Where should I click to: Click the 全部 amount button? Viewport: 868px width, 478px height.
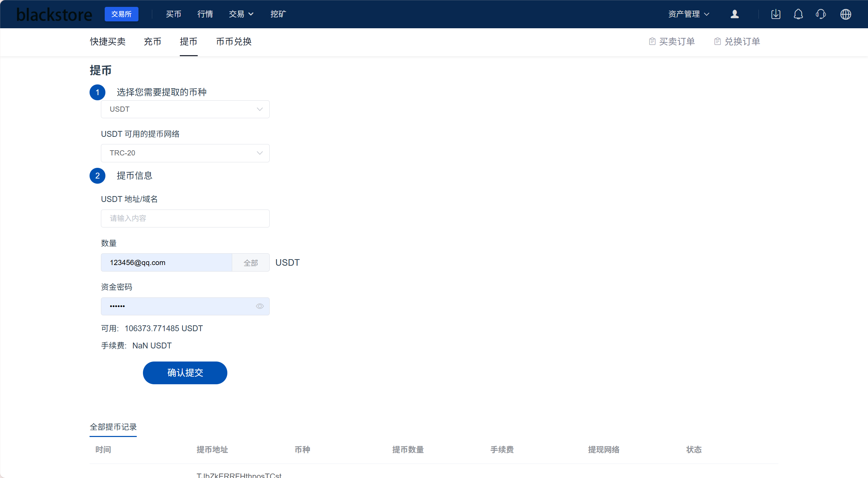click(251, 263)
